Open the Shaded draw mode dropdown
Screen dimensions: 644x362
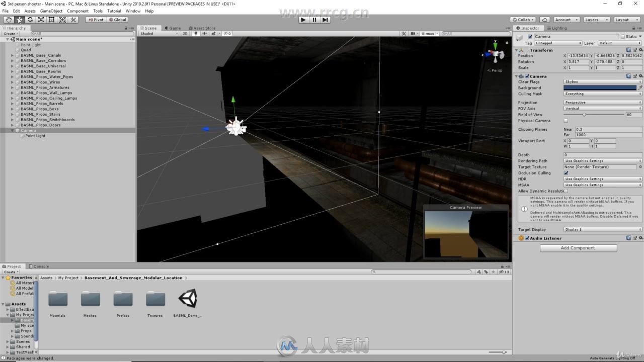158,34
